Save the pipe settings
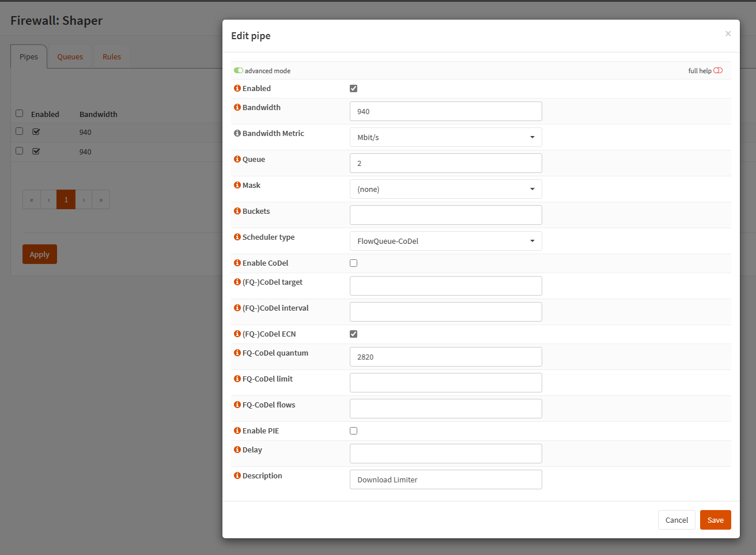 tap(715, 520)
